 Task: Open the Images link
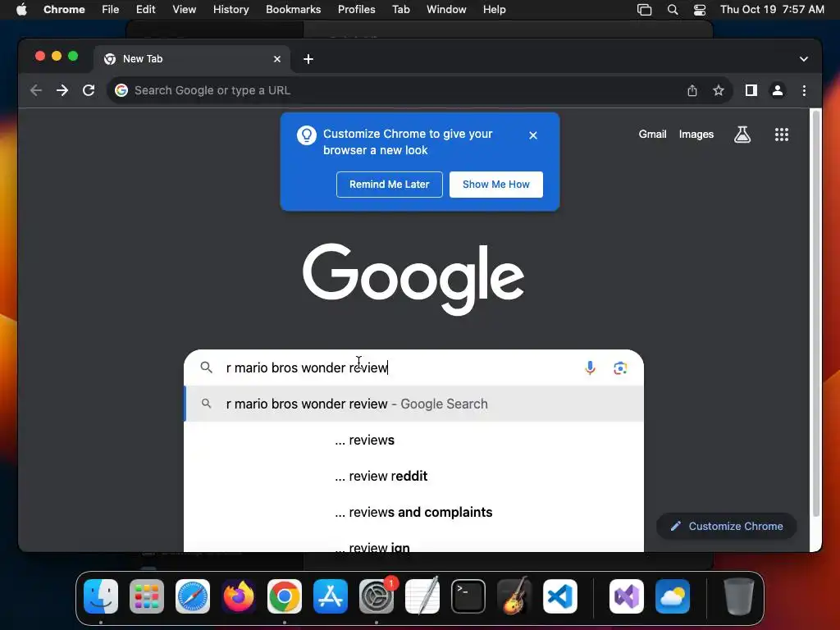[x=696, y=135]
